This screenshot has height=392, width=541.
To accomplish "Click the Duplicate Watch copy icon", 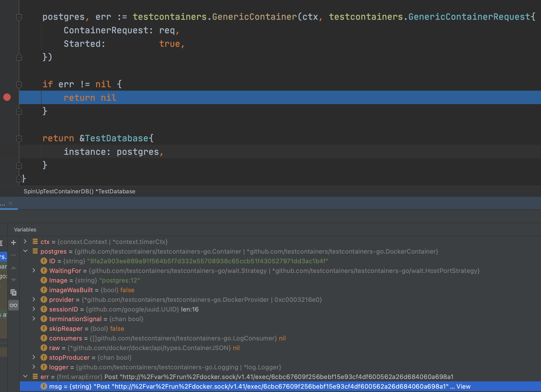I will pos(14,292).
